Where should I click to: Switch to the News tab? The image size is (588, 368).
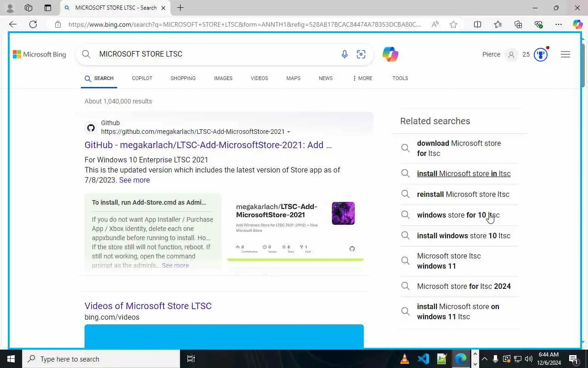tap(326, 78)
